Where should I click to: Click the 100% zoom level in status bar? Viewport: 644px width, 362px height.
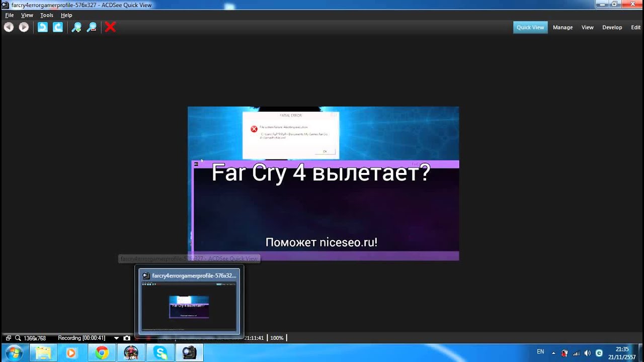[x=277, y=338]
